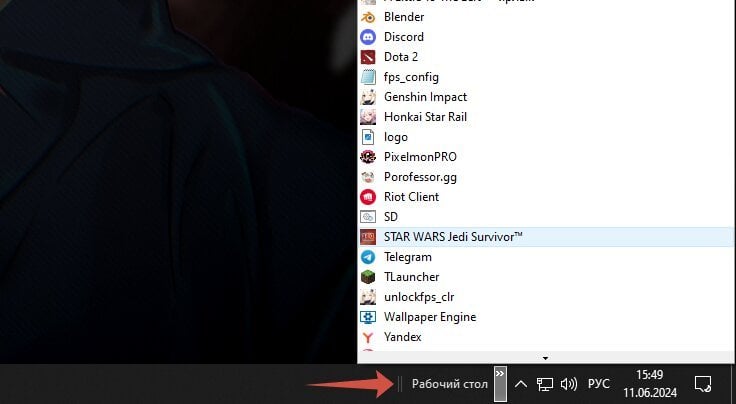Screen dimensions: 736x404
Task: Click the Wallpaper Engine text label
Action: (430, 317)
